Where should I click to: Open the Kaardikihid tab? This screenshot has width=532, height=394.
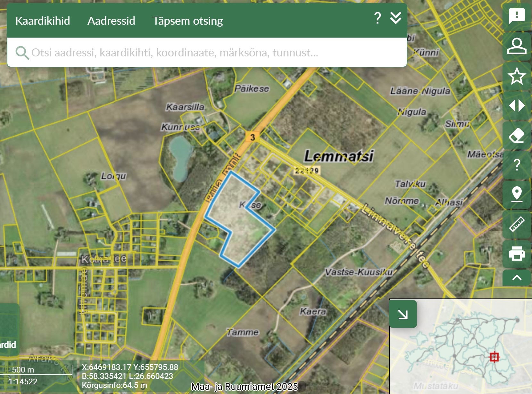tap(43, 21)
